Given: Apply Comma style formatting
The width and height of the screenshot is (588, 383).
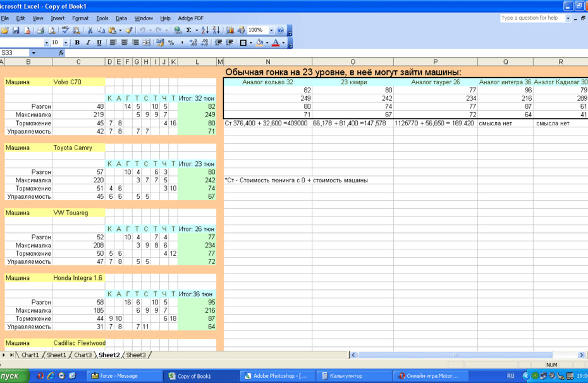Looking at the screenshot, I should point(182,43).
